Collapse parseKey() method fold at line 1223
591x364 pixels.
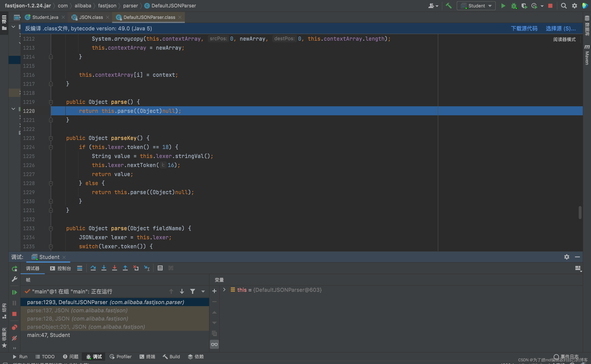tap(51, 138)
